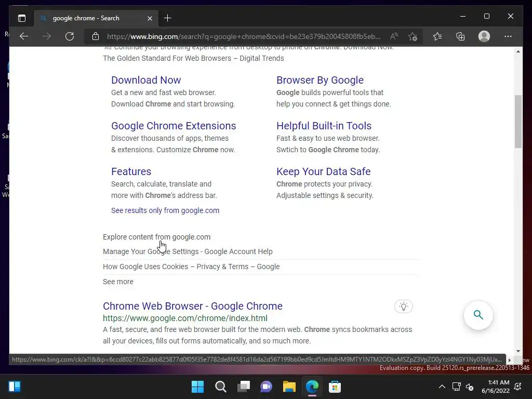532x399 pixels.
Task: Open the Collections icon
Action: click(460, 36)
